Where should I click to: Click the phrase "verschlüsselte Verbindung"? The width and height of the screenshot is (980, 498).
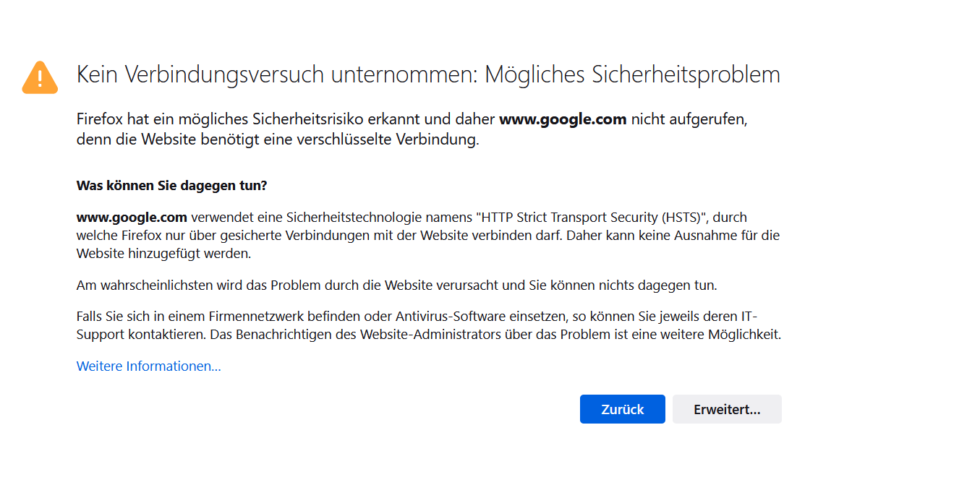[x=386, y=139]
